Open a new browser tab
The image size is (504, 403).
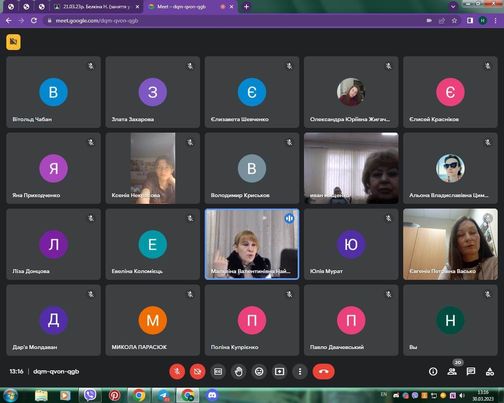(x=246, y=7)
